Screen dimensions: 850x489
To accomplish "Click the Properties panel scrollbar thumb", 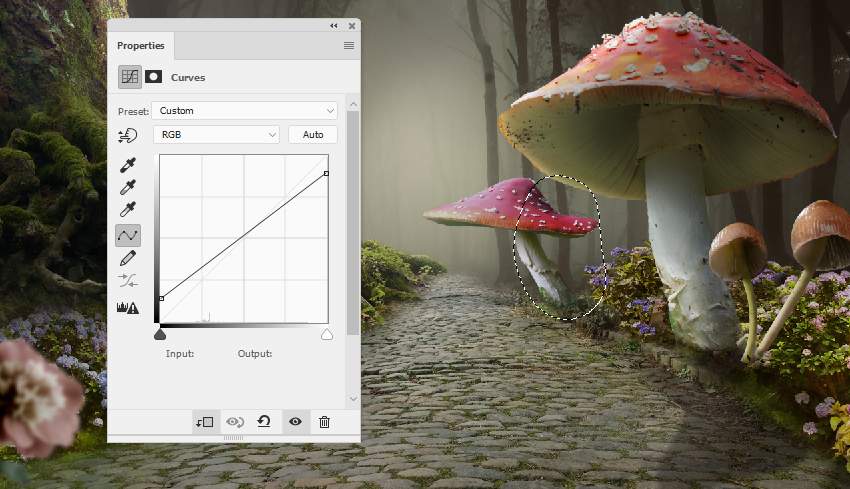I will click(353, 222).
